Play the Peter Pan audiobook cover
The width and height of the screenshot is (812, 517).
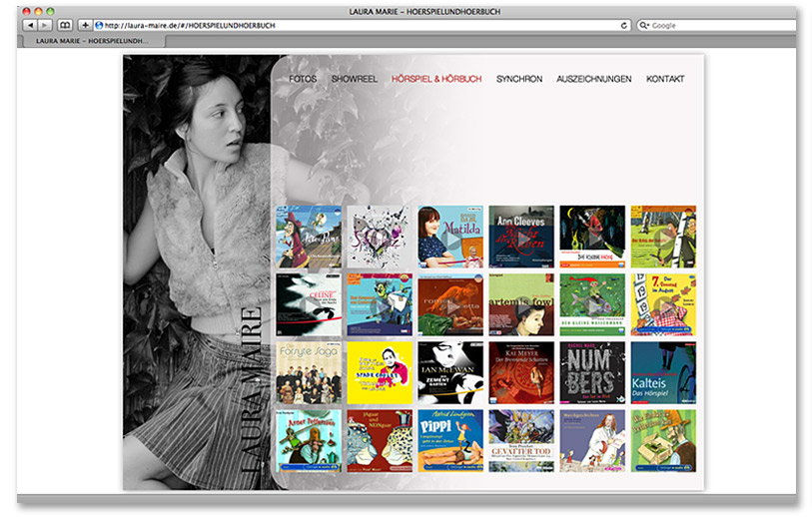click(309, 237)
